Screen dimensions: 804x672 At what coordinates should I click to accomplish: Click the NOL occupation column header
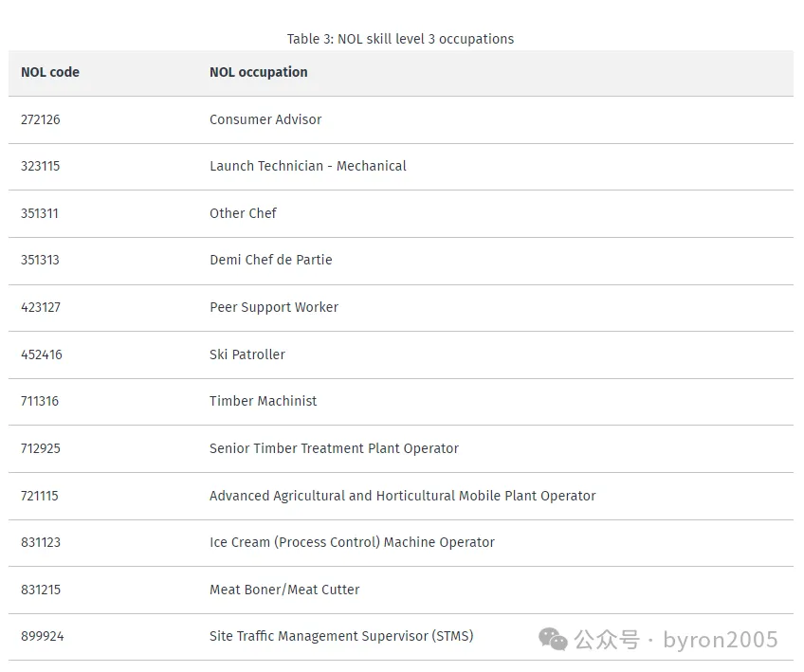(x=259, y=72)
